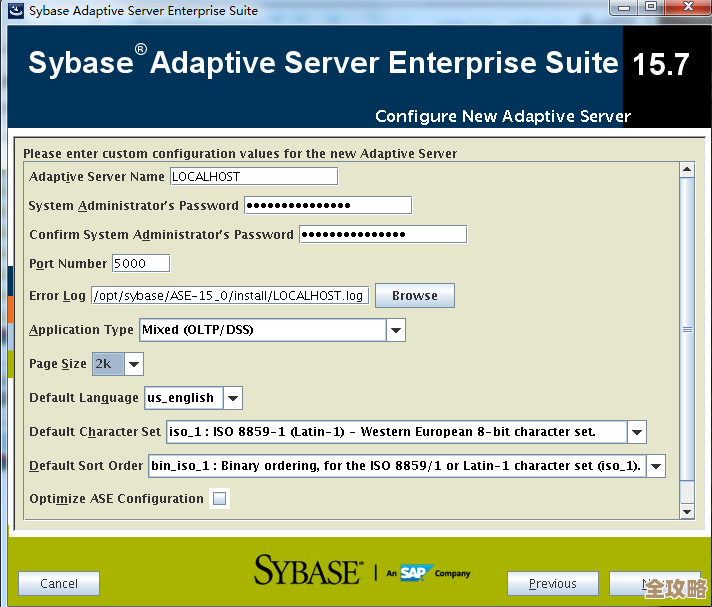Viewport: 712px width, 607px height.
Task: Go back with the Previous button
Action: [552, 584]
